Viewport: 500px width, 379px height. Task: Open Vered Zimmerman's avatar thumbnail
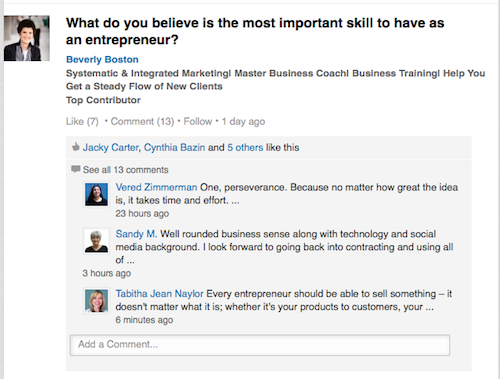tap(96, 195)
